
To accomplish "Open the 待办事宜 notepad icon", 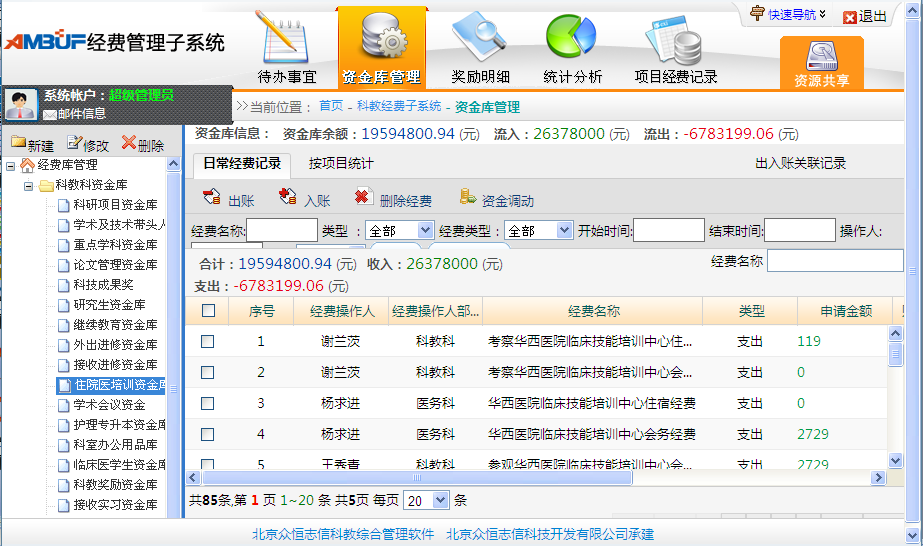I will pyautogui.click(x=287, y=38).
